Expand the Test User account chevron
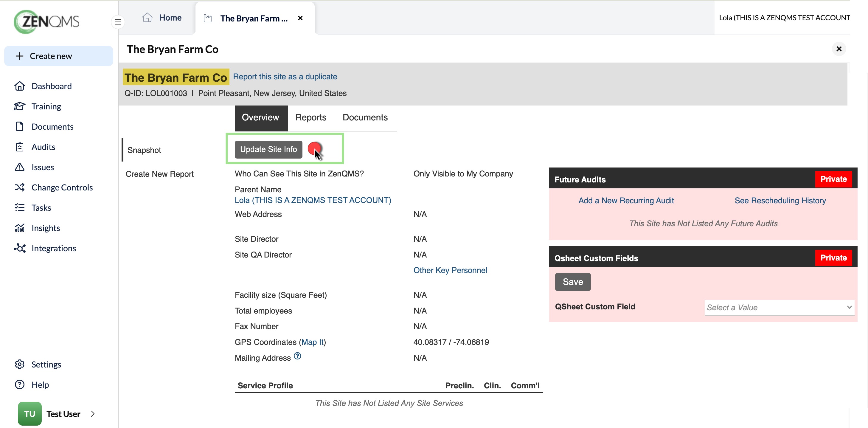Viewport: 868px width, 428px height. [93, 413]
